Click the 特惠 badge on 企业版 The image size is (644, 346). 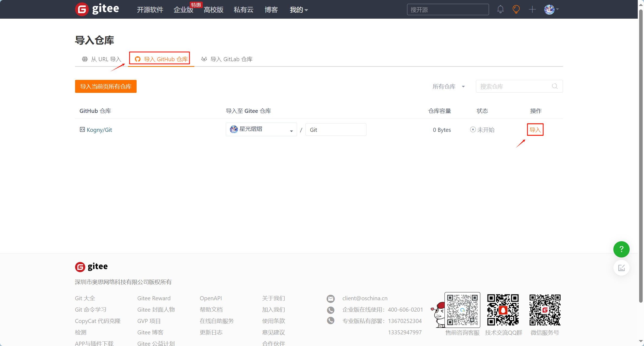(196, 5)
